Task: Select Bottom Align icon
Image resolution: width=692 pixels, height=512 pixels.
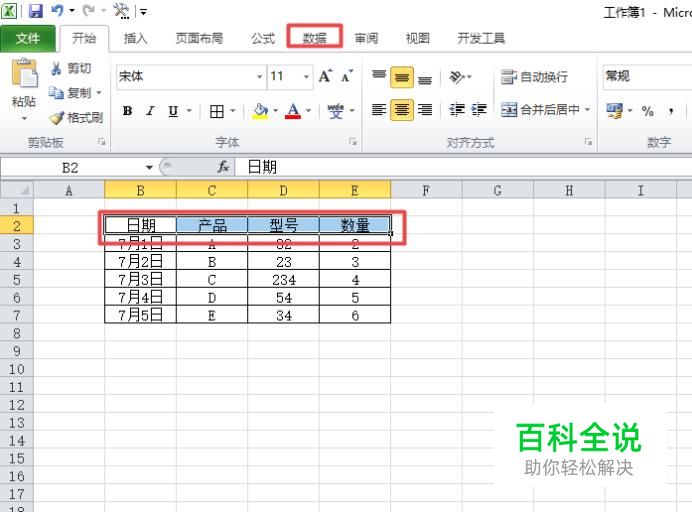Action: tap(425, 79)
